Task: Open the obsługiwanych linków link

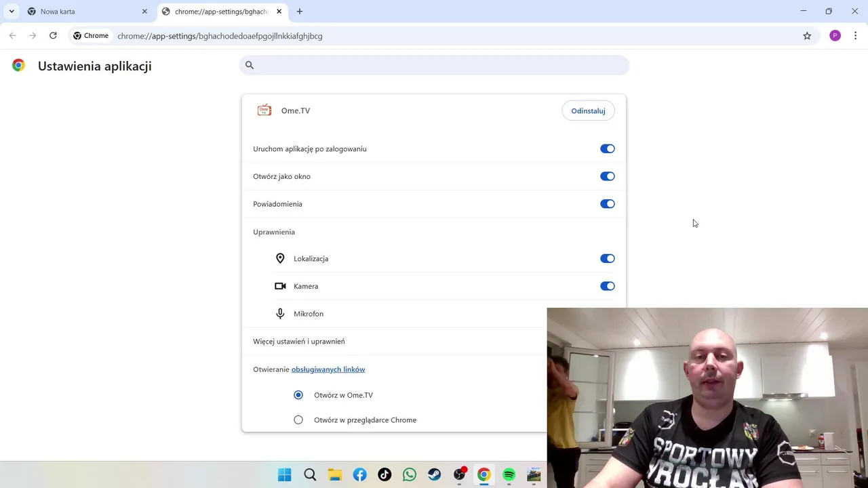Action: tap(328, 369)
